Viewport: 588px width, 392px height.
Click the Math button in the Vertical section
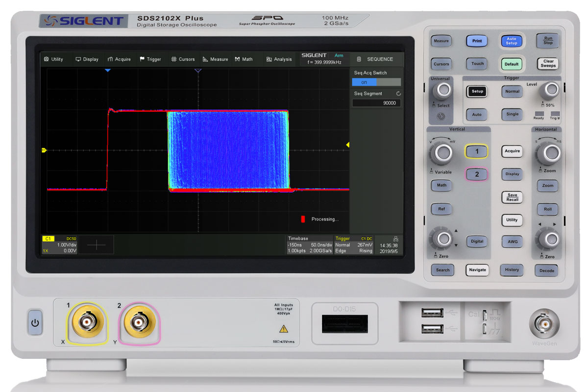pos(441,185)
